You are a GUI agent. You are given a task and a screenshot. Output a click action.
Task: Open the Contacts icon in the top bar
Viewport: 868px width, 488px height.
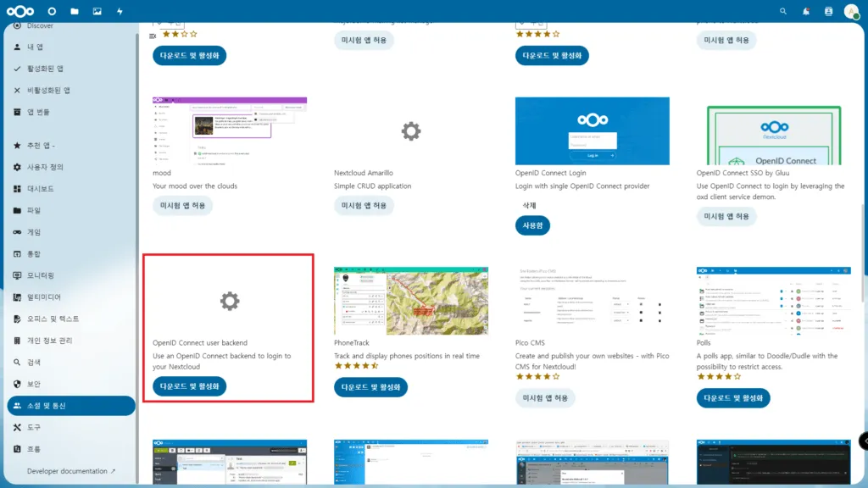click(828, 11)
